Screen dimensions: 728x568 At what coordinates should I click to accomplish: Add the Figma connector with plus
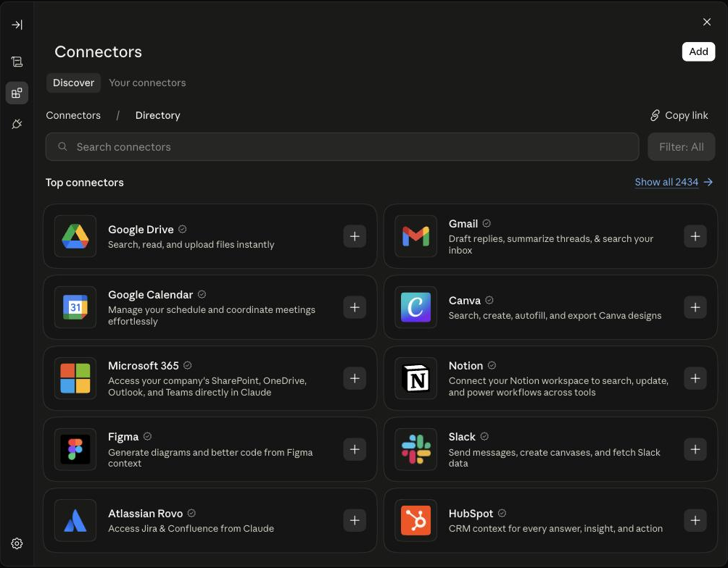pos(355,449)
